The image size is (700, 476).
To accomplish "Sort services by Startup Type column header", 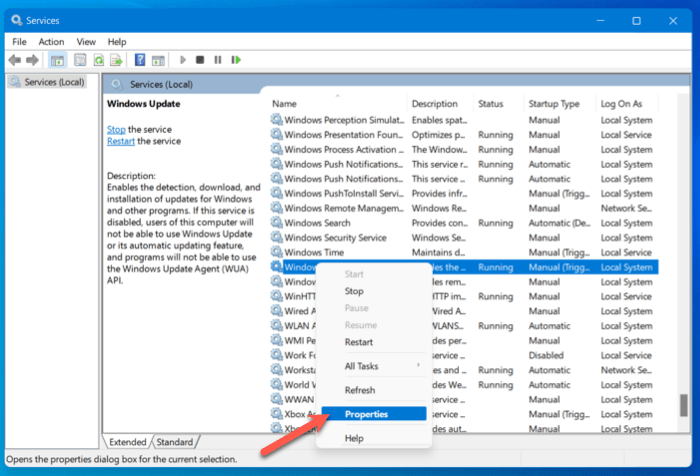I will [x=554, y=104].
